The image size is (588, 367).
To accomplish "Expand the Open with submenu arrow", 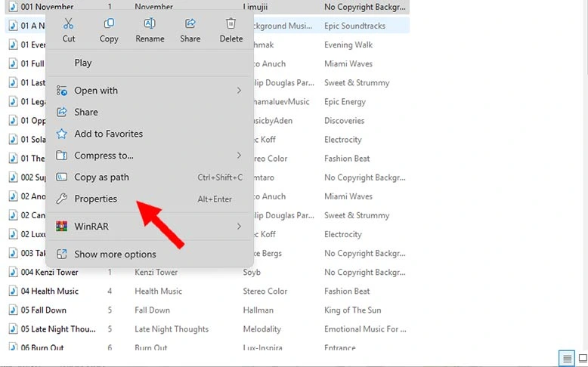I will coord(239,91).
